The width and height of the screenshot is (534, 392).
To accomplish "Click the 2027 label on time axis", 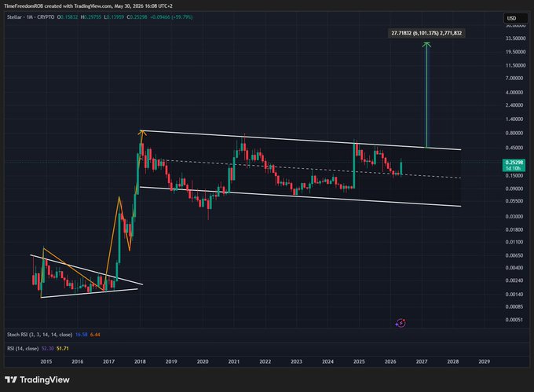I will point(422,361).
